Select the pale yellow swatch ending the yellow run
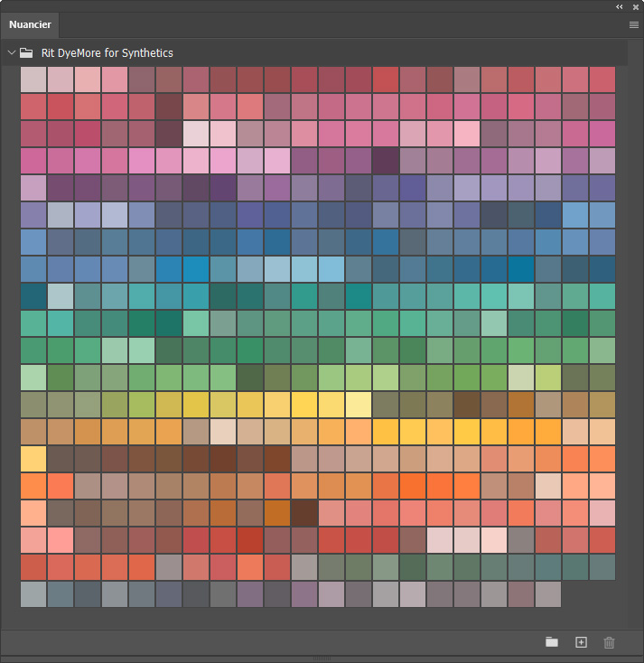 point(359,405)
